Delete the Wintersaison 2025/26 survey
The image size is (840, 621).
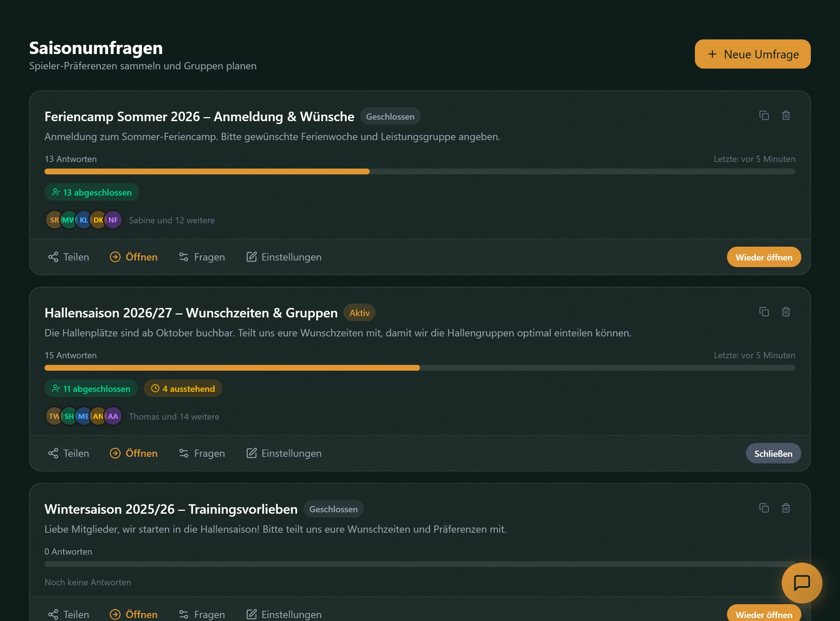click(x=786, y=508)
